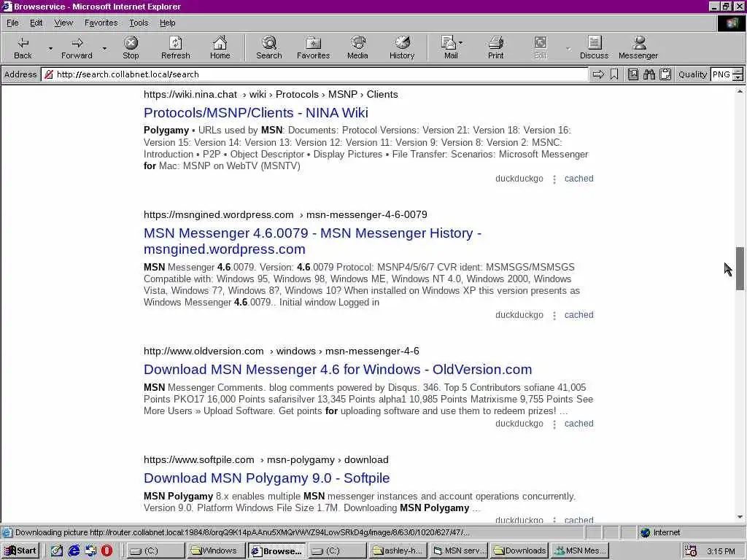Open the Quality PNG combo box
Image resolution: width=747 pixels, height=560 pixels.
coord(721,74)
